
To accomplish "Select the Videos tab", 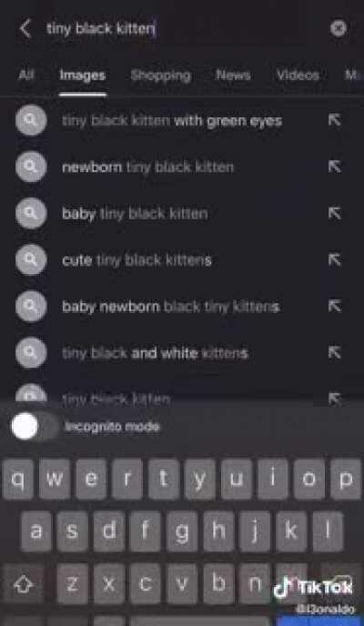I will point(298,75).
